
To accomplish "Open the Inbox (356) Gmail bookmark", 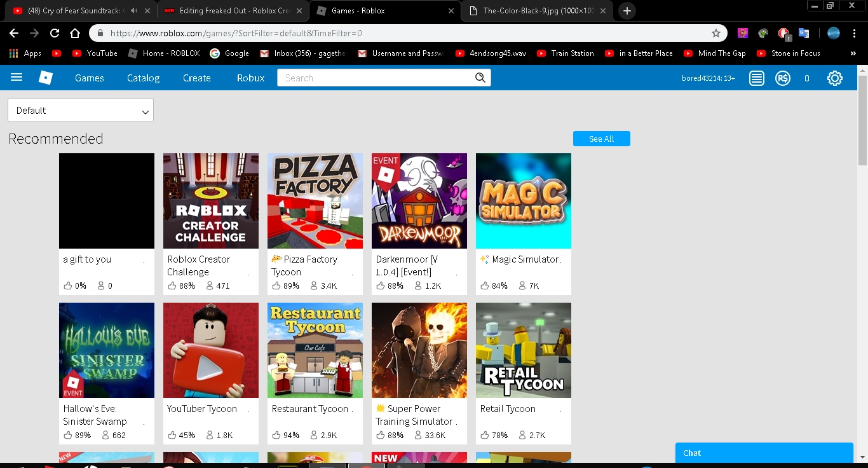I will [303, 53].
